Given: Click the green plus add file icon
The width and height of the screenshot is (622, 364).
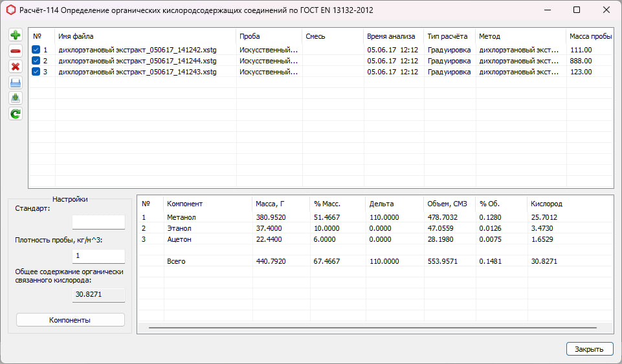Looking at the screenshot, I should tap(16, 35).
